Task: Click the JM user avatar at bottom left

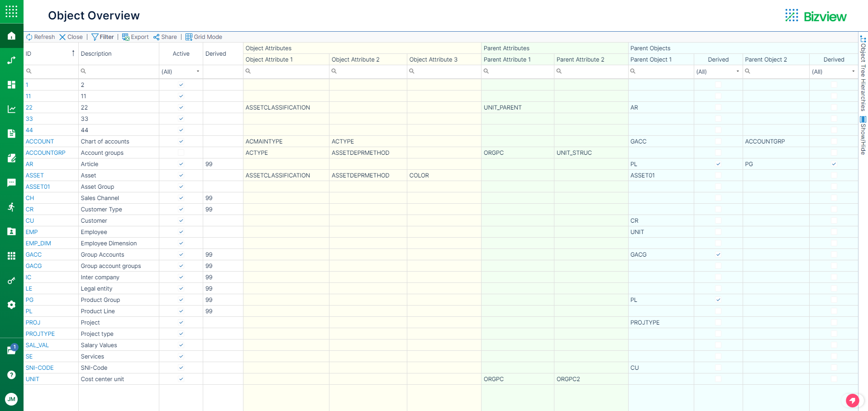Action: click(11, 399)
